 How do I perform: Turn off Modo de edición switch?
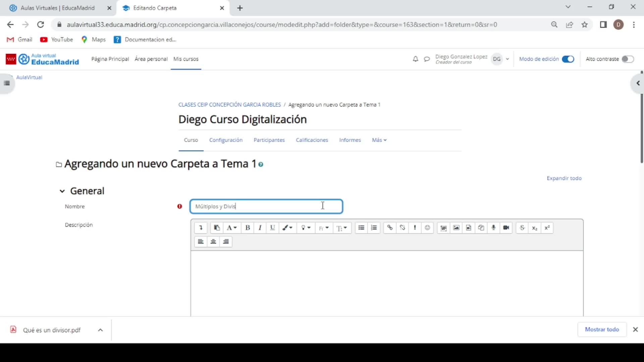pos(568,59)
